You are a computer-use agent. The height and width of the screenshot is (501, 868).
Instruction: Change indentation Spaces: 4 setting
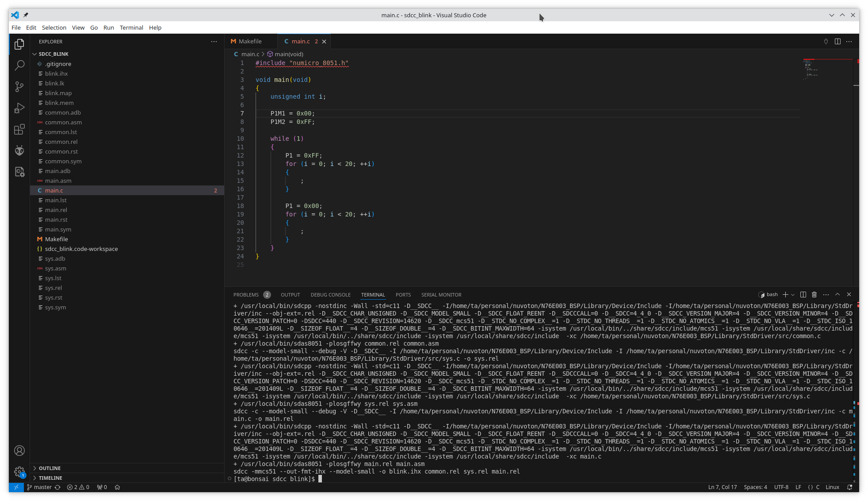tap(755, 487)
